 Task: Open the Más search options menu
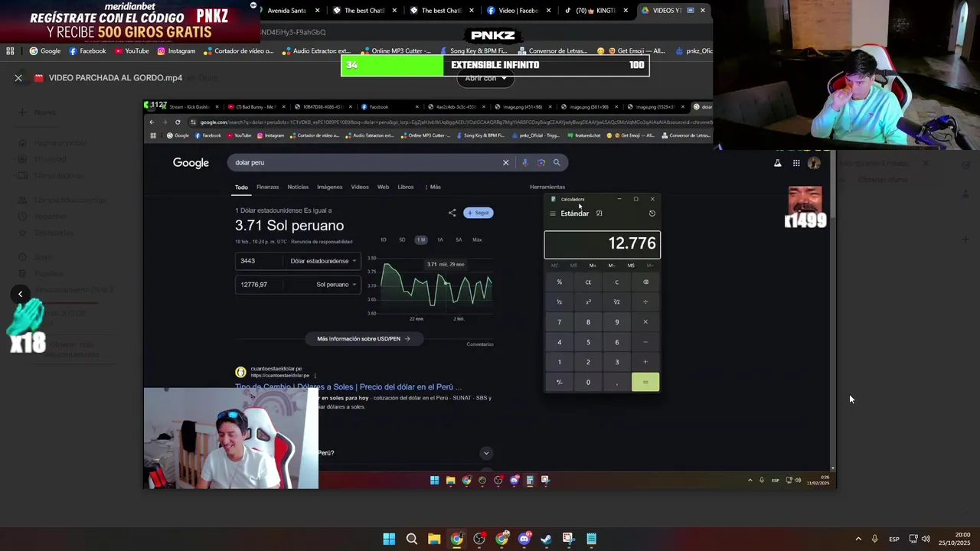[433, 187]
